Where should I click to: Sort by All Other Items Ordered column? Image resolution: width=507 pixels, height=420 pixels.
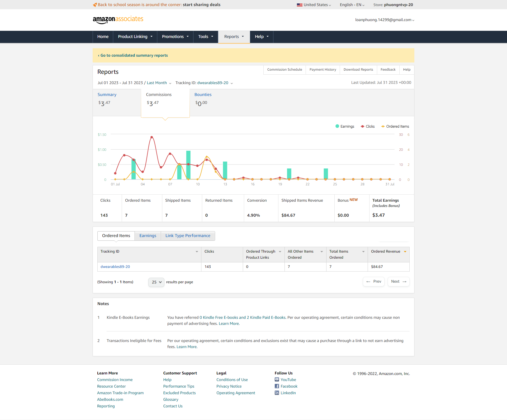[x=322, y=252]
